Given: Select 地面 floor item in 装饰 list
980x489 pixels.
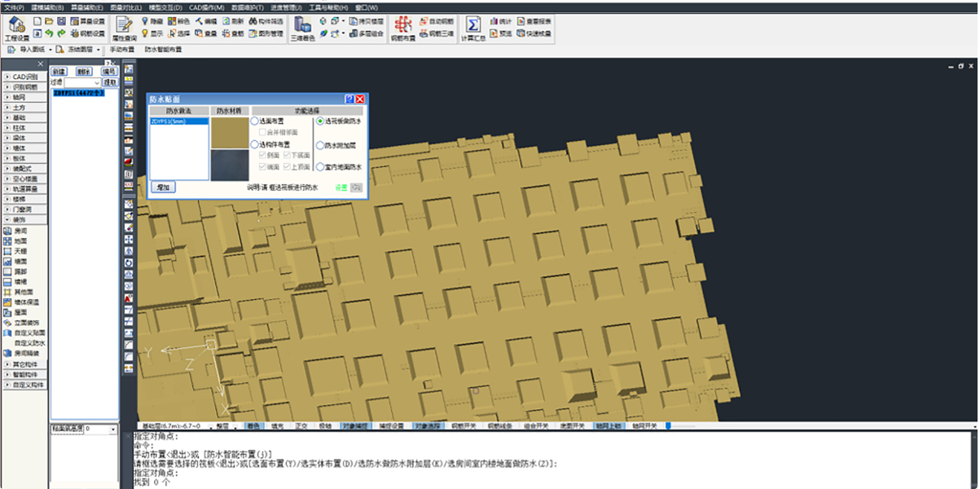Looking at the screenshot, I should (15, 241).
